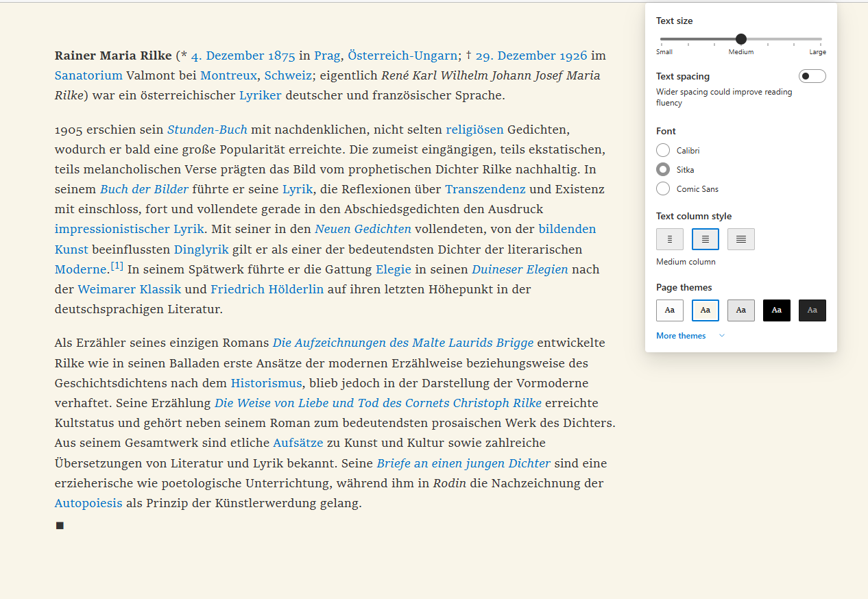Click the footnote reference [1]
Viewport: 868px width, 599px height.
(117, 266)
